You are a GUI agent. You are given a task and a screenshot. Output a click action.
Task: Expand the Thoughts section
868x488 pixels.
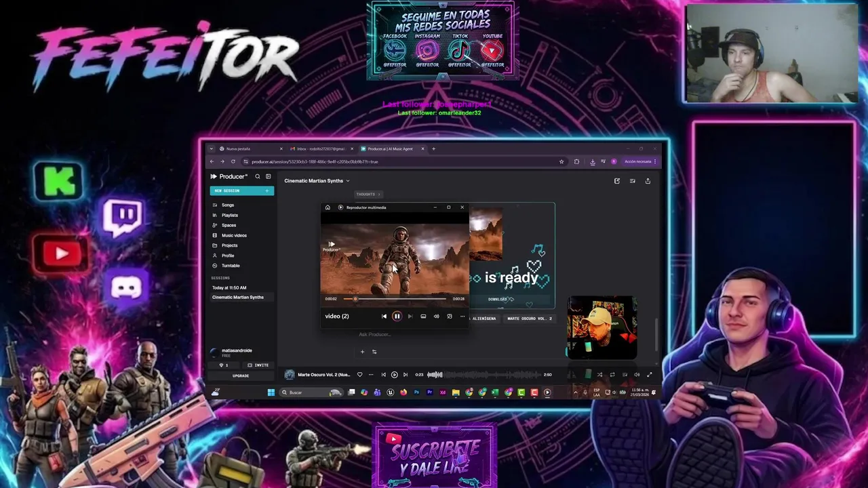[368, 194]
